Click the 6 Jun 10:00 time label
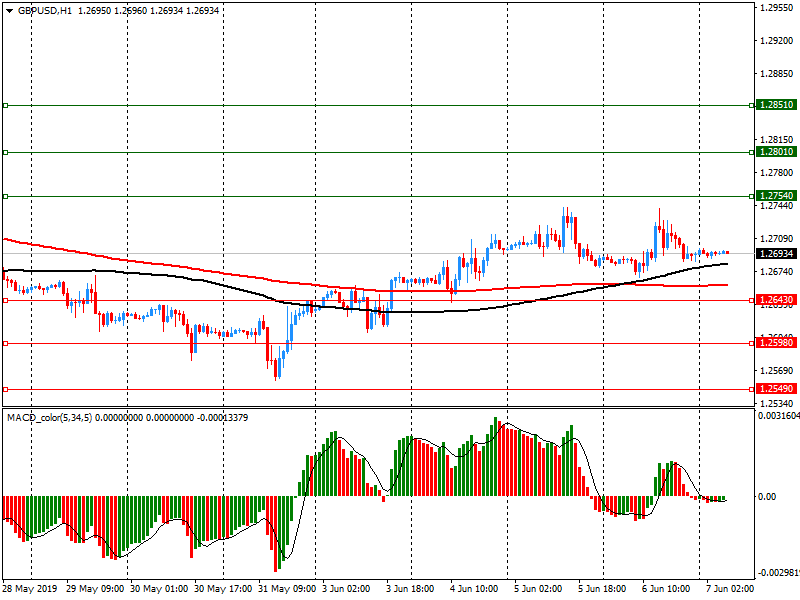Viewport: 800px width, 600px height. [x=666, y=589]
